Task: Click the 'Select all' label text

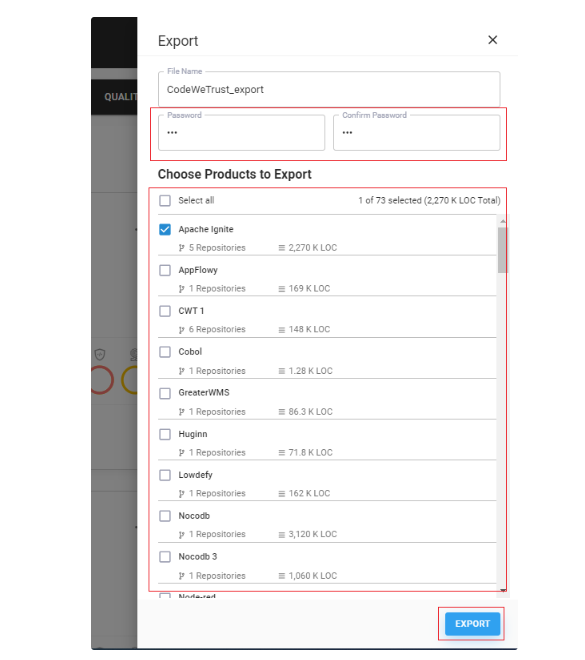Action: pyautogui.click(x=196, y=200)
